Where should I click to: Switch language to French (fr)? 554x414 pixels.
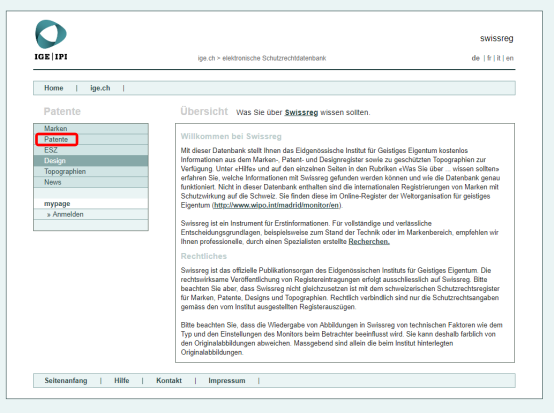tap(489, 58)
